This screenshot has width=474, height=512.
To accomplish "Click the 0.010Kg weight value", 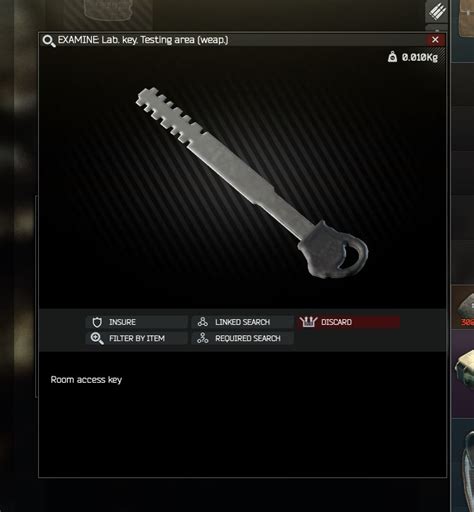I will tap(420, 57).
